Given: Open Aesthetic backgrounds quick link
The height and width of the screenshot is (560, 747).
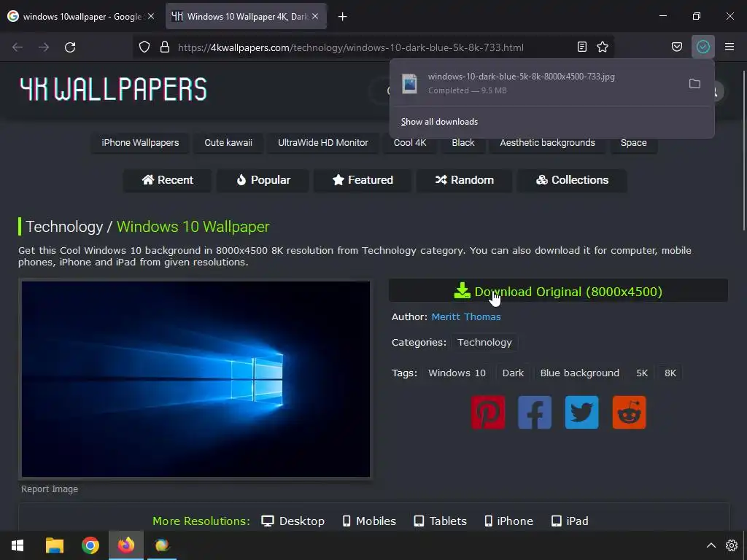Looking at the screenshot, I should click(547, 143).
